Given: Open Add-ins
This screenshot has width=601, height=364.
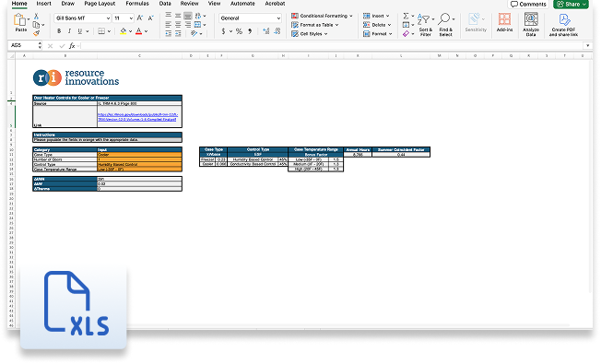Looking at the screenshot, I should (504, 22).
